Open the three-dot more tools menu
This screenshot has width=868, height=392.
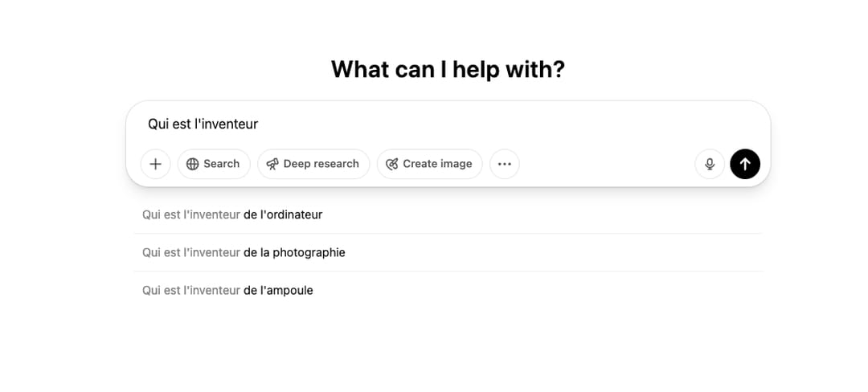pos(504,164)
